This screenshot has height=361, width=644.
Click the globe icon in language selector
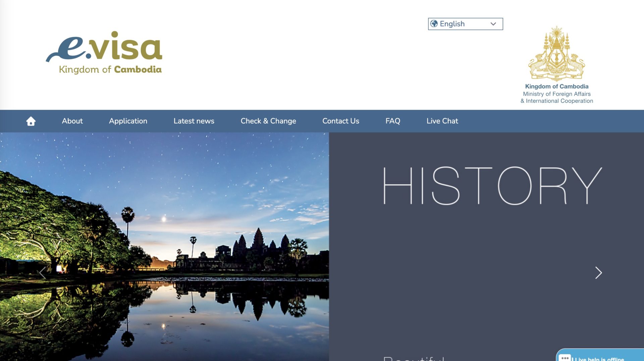tap(434, 24)
